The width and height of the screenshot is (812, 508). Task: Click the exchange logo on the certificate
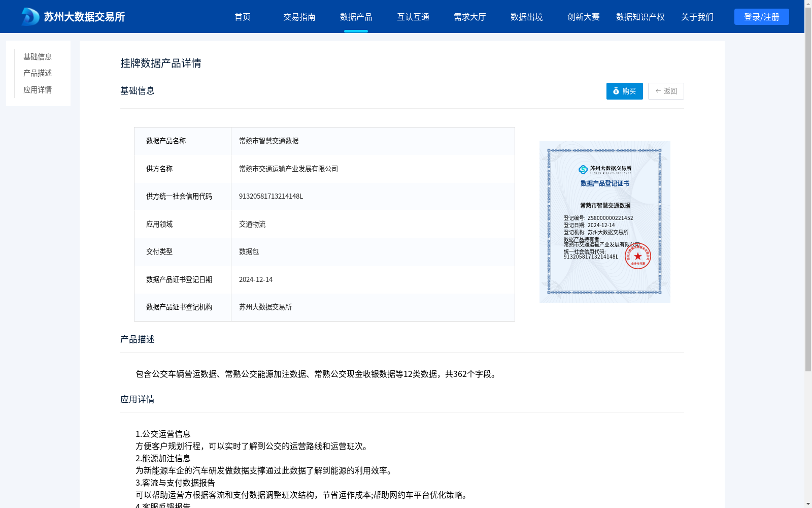click(605, 169)
